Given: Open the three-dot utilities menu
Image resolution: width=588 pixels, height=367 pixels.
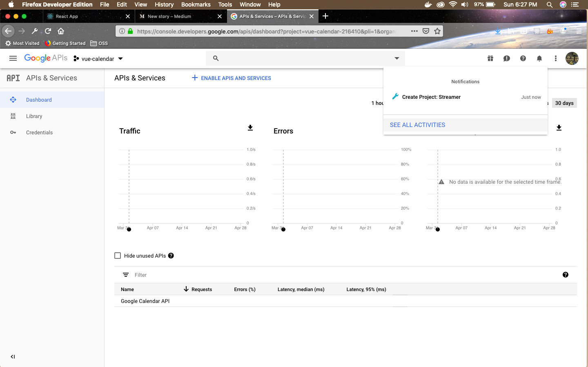Looking at the screenshot, I should pos(556,58).
